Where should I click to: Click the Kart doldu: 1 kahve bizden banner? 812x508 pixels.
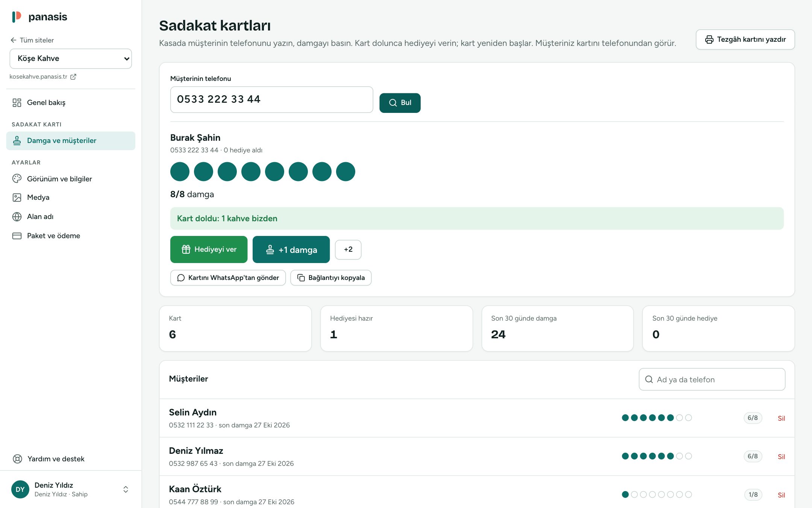coord(477,219)
